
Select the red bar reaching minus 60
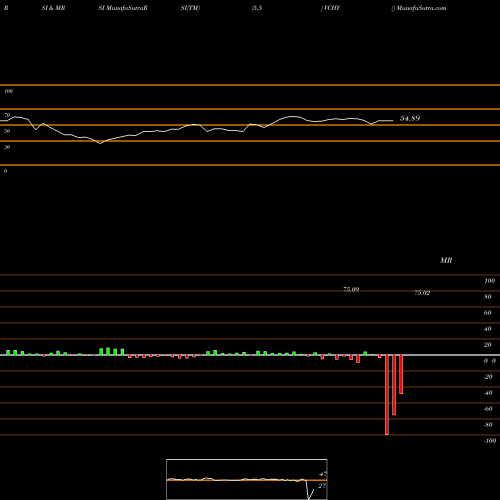[394, 385]
